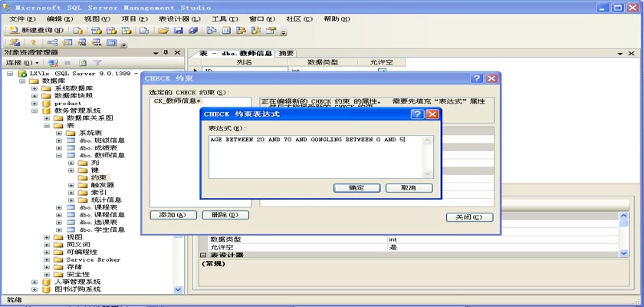The height and width of the screenshot is (307, 644).
Task: Click the Save All icon
Action: [193, 31]
